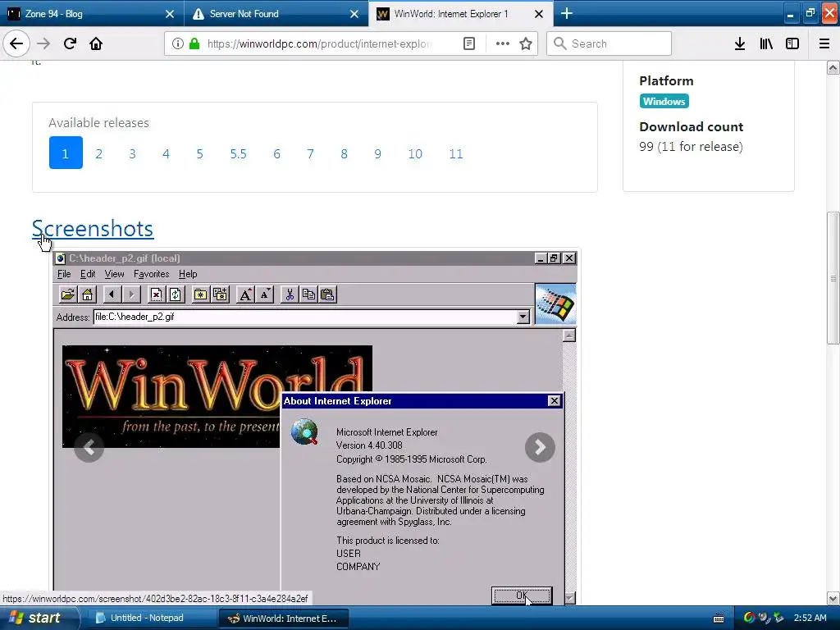Click the WinWorld Firefox taskbar button

(x=284, y=619)
